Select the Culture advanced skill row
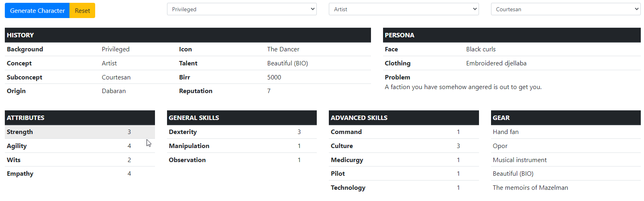 point(404,146)
